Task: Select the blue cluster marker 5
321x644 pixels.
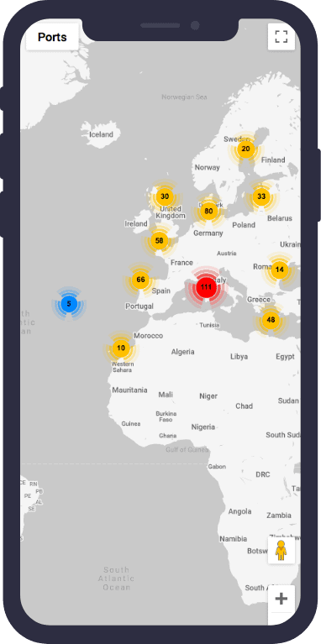Action: point(69,304)
